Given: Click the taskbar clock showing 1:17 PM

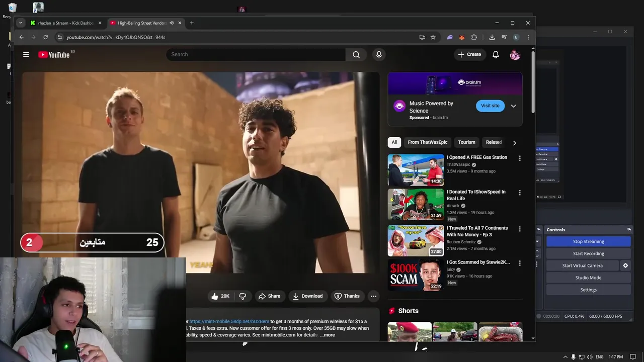Looking at the screenshot, I should coord(616,357).
